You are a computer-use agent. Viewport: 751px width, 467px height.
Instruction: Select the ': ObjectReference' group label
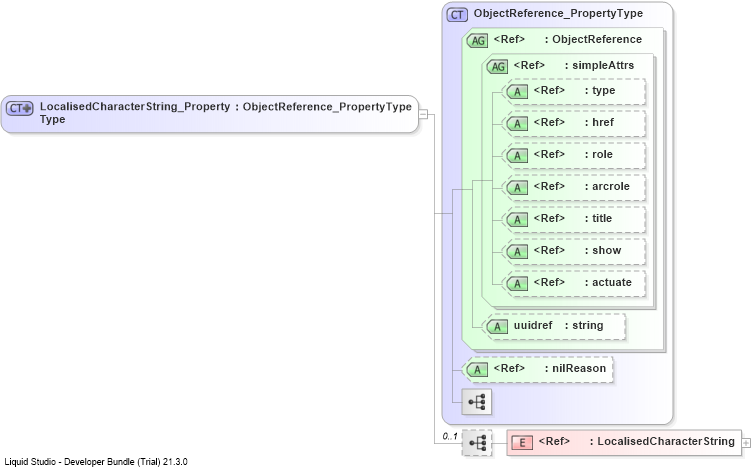(x=593, y=39)
